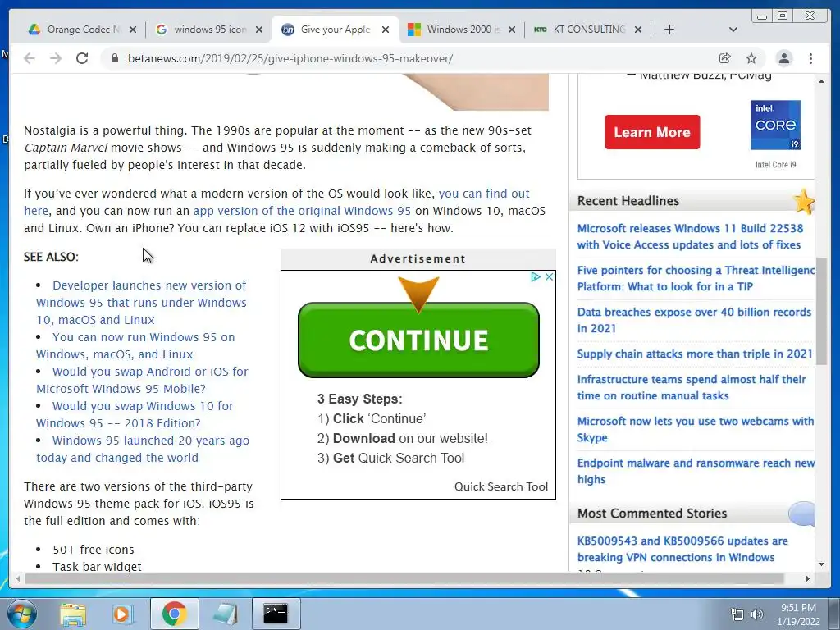840x630 pixels.
Task: Open Windows Explorer from the taskbar
Action: pos(73,614)
